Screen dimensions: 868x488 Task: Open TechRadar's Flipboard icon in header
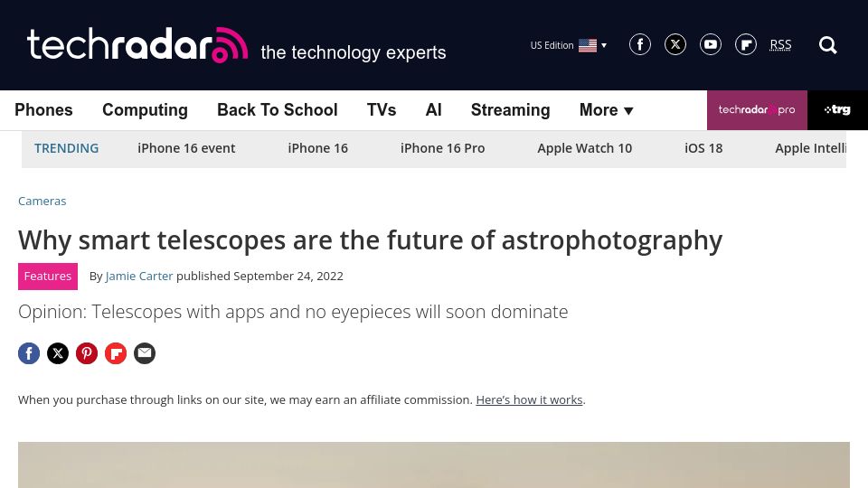746,44
